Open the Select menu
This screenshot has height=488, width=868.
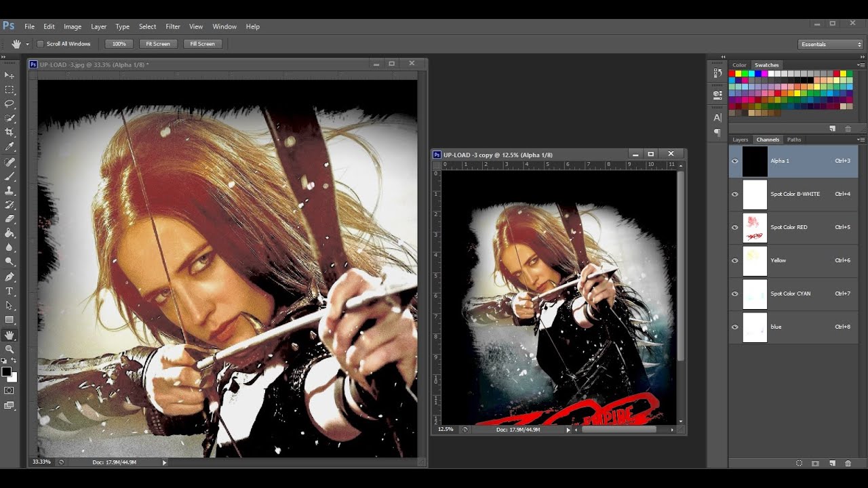pyautogui.click(x=148, y=26)
